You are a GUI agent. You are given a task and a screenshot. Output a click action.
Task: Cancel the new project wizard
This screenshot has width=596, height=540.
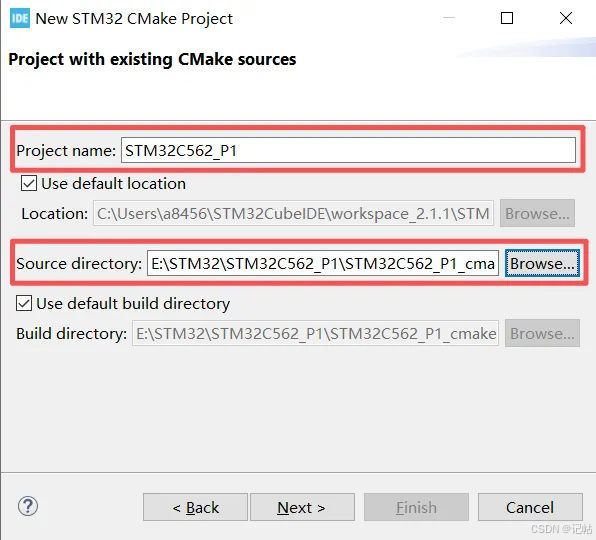click(x=530, y=507)
